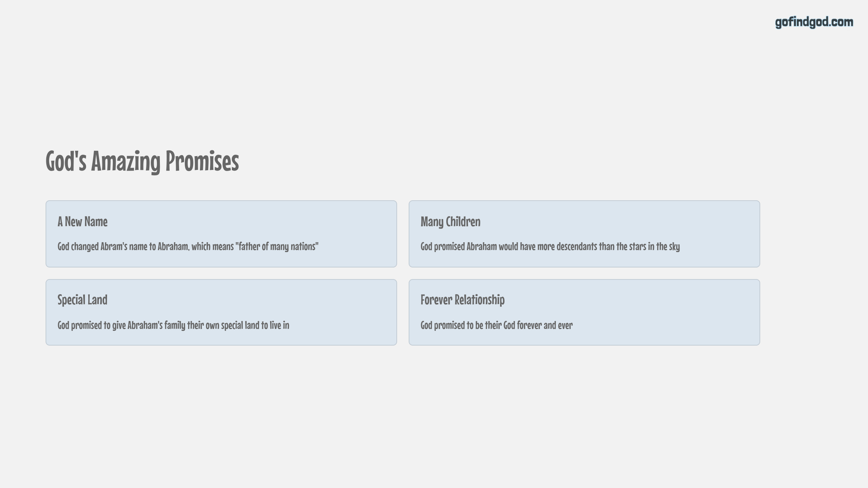Click the A New Name title
This screenshot has width=868, height=488.
coord(83,222)
